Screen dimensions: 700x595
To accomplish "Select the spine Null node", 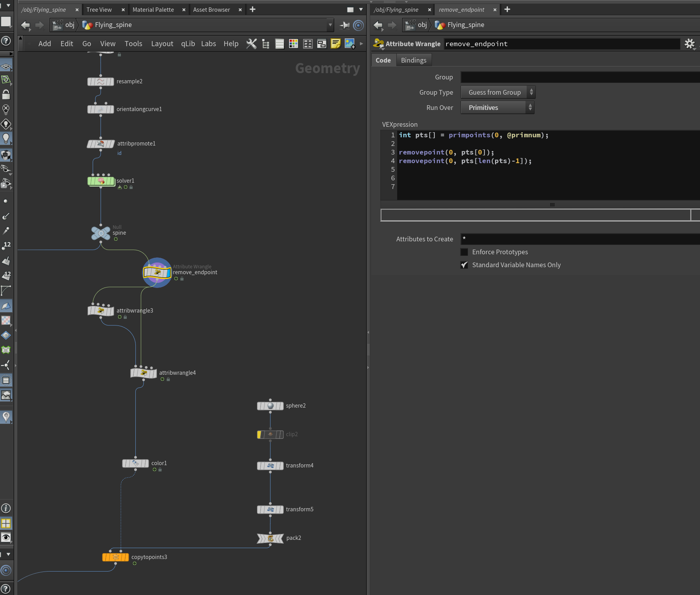I will (x=101, y=233).
